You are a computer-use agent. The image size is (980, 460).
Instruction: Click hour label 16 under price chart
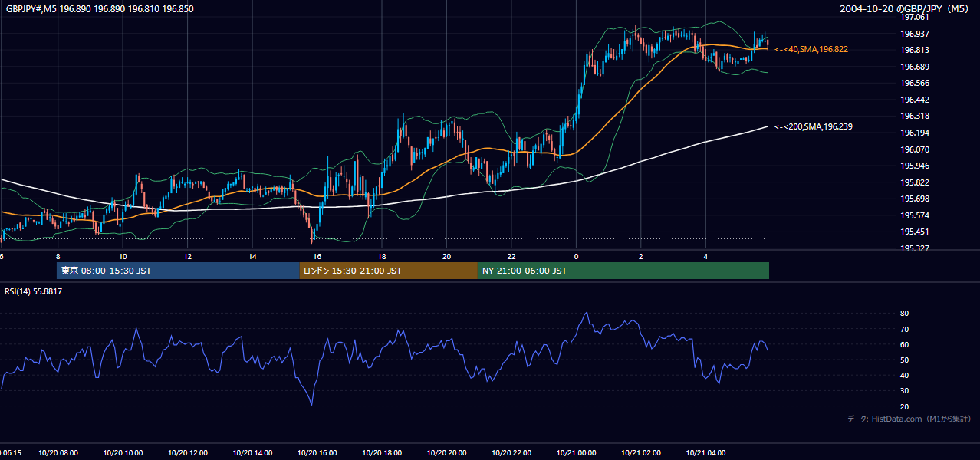point(317,256)
